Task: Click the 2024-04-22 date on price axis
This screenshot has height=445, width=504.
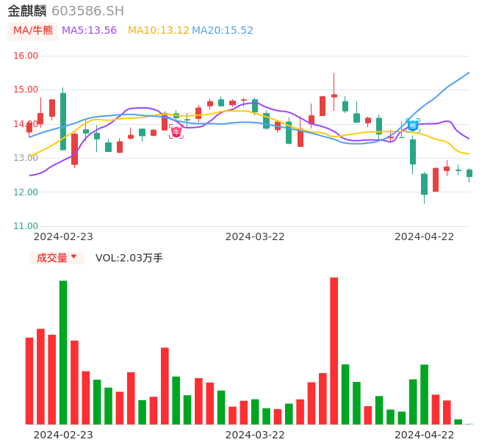Action: (x=425, y=236)
